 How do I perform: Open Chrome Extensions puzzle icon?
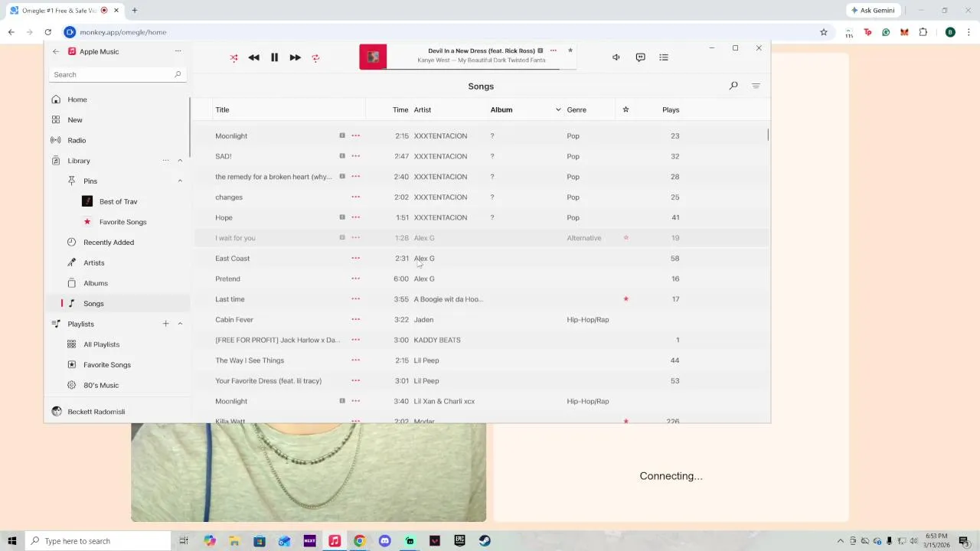tap(923, 32)
